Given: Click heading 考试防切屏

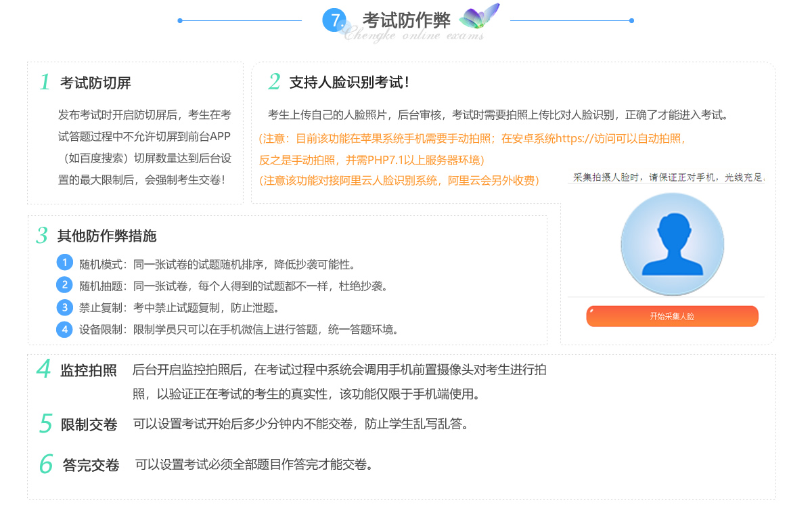Looking at the screenshot, I should pyautogui.click(x=95, y=83).
